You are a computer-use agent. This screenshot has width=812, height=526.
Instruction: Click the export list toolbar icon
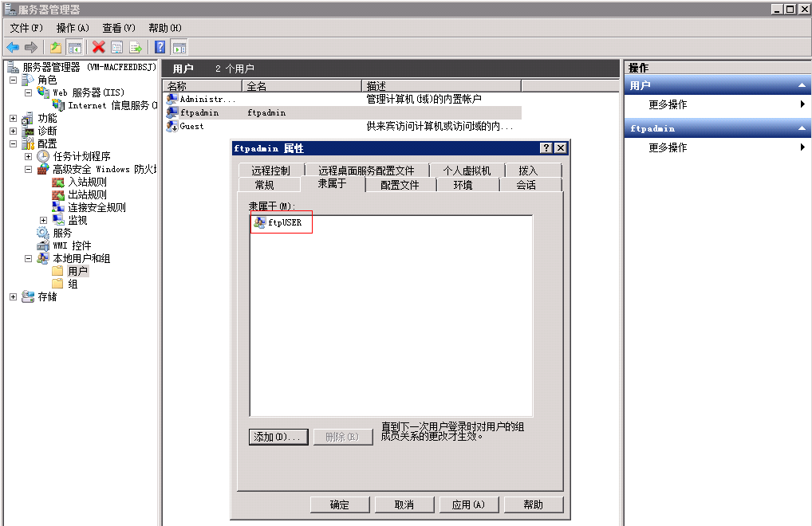tap(136, 48)
